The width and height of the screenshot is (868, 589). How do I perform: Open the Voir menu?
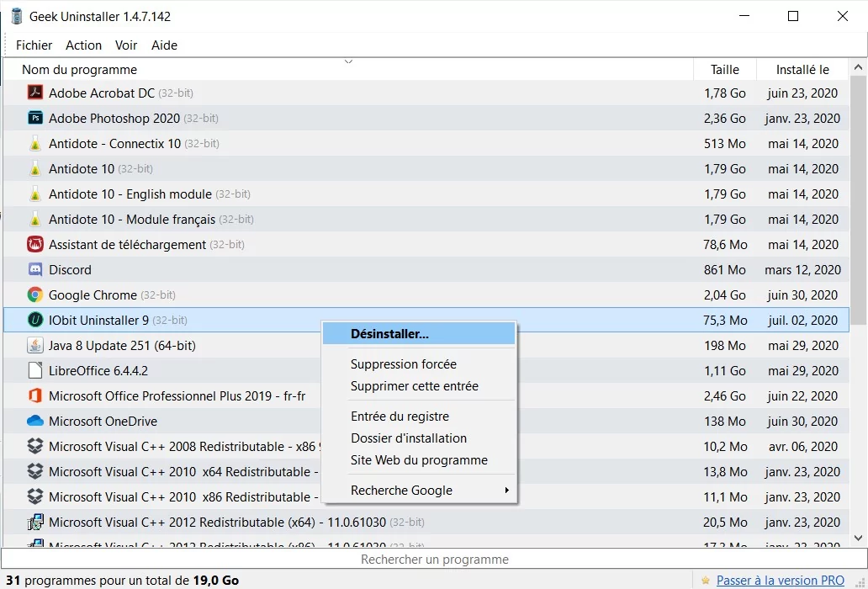tap(126, 45)
